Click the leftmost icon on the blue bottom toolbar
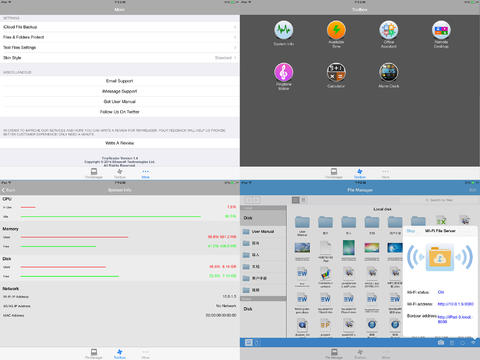This screenshot has height=360, width=480. pos(249,342)
